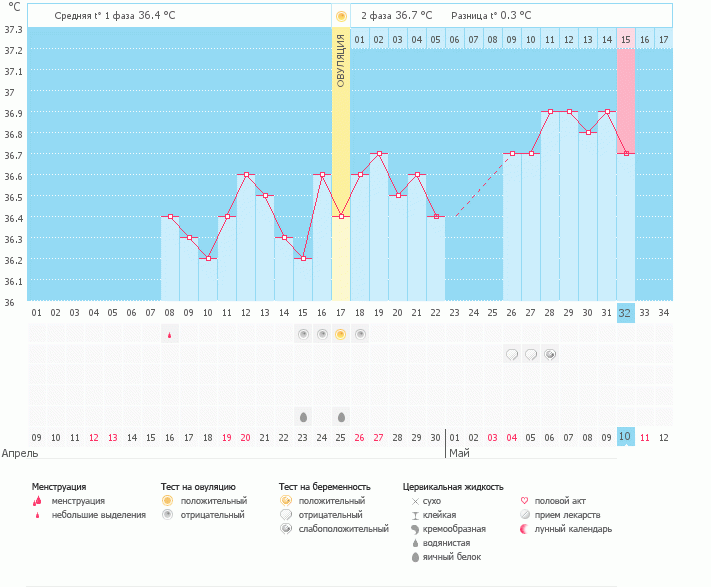The image size is (711, 587).
Task: Click phase-two day 17 header cell
Action: tap(663, 39)
